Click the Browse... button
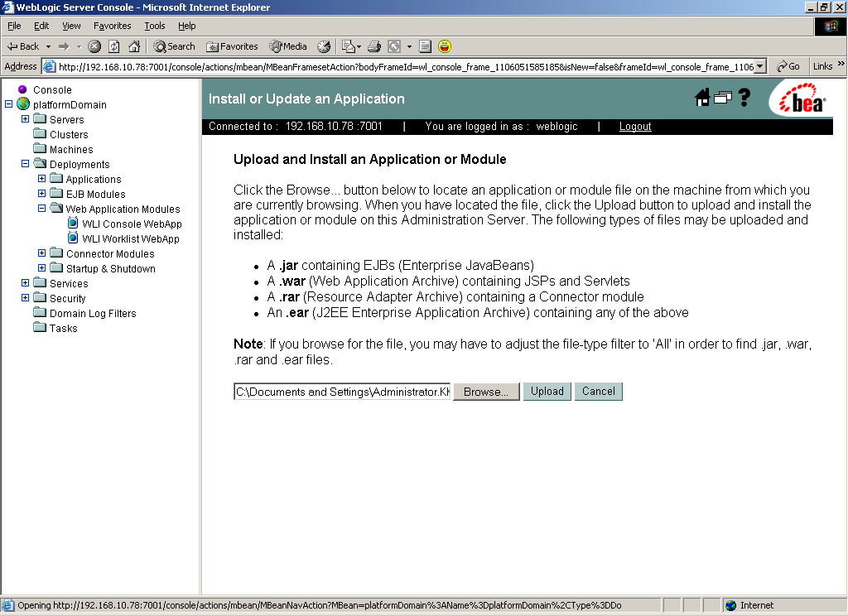 pyautogui.click(x=486, y=392)
